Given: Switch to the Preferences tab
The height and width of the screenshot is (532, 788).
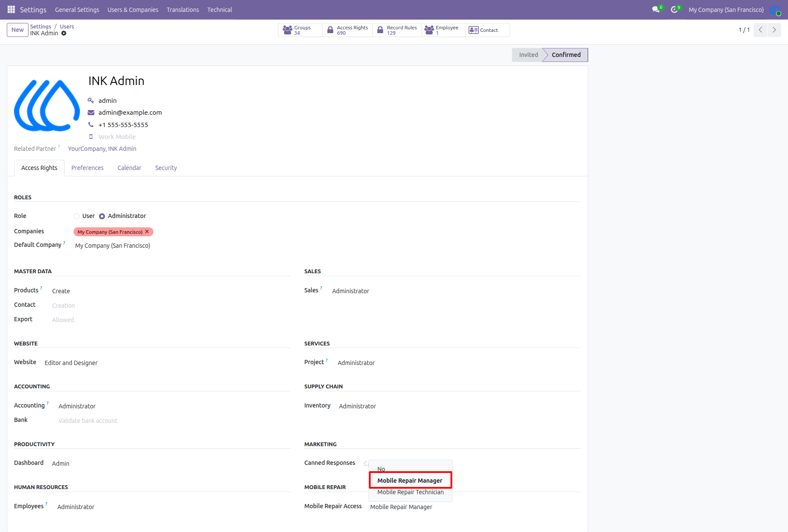Looking at the screenshot, I should pos(88,168).
